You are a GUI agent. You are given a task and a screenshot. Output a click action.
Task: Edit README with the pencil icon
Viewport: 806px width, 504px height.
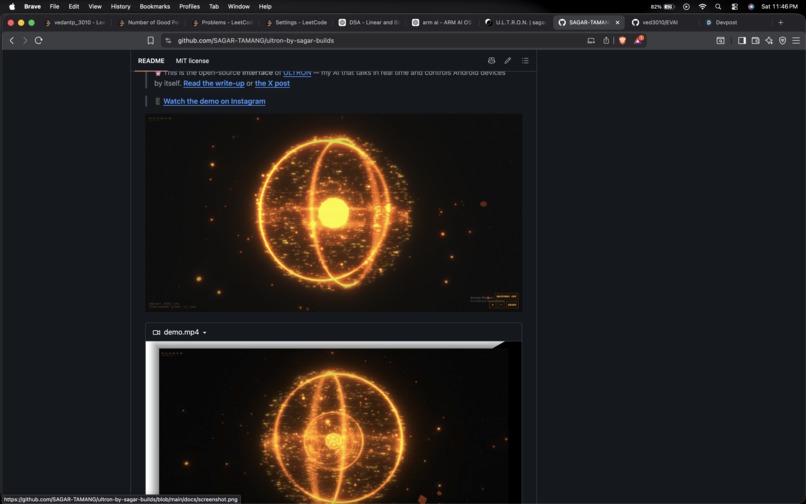(x=508, y=61)
